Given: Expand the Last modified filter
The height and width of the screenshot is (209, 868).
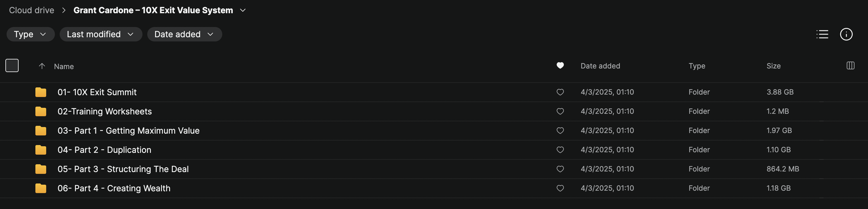Looking at the screenshot, I should (x=101, y=35).
